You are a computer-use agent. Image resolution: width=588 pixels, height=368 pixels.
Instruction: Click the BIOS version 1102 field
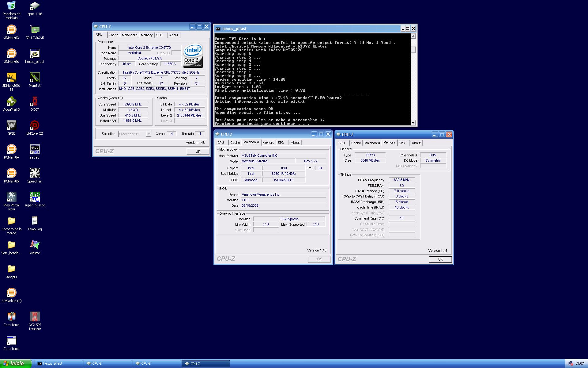(283, 200)
